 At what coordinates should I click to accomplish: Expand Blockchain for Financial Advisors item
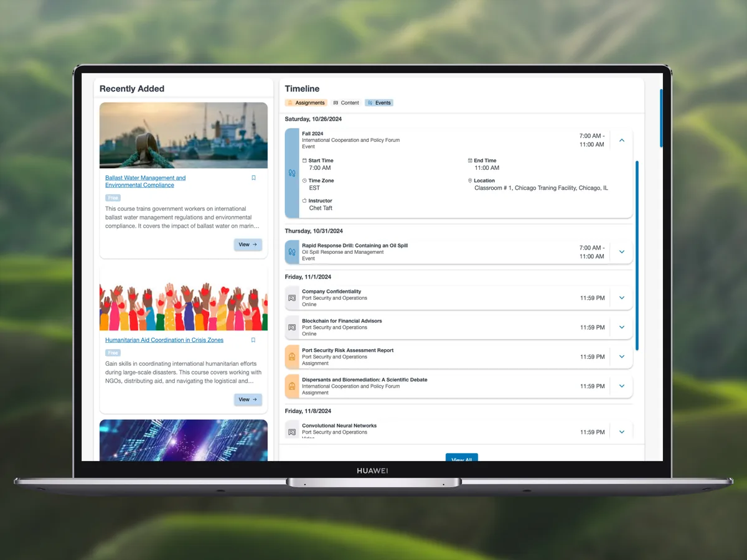[x=621, y=327]
